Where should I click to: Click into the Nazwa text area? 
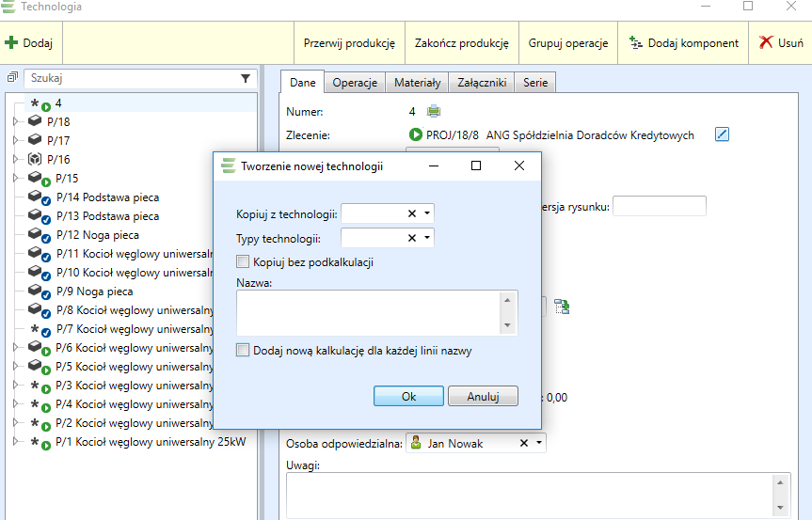(367, 312)
